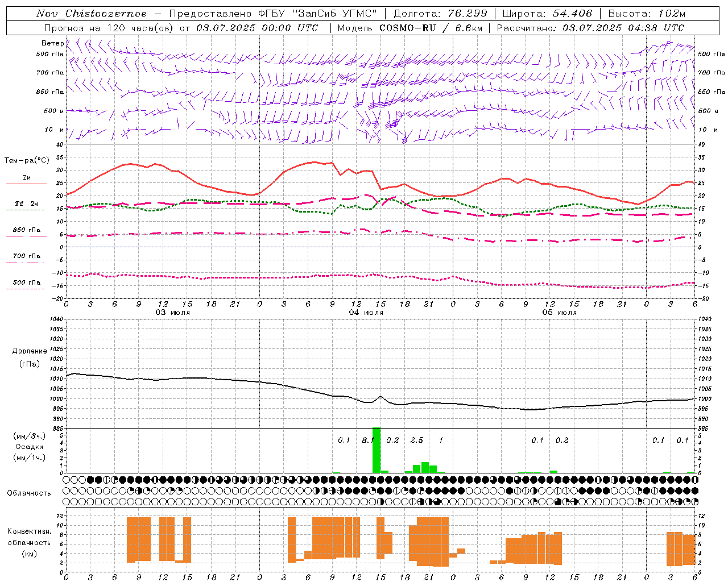Click the Модель COSMO-RU / 6.6км text
Viewport: 728px width, 582px height.
coord(410,28)
